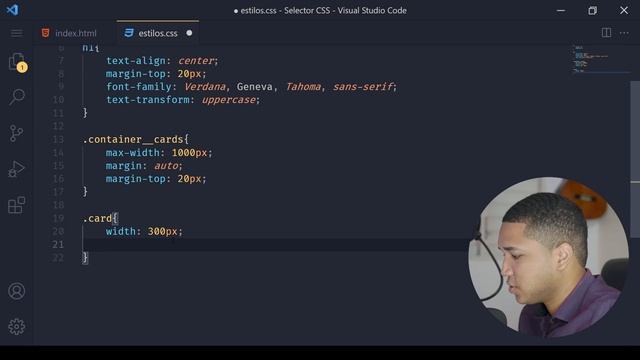The image size is (640, 360).
Task: Split the editor to the right
Action: [x=606, y=33]
